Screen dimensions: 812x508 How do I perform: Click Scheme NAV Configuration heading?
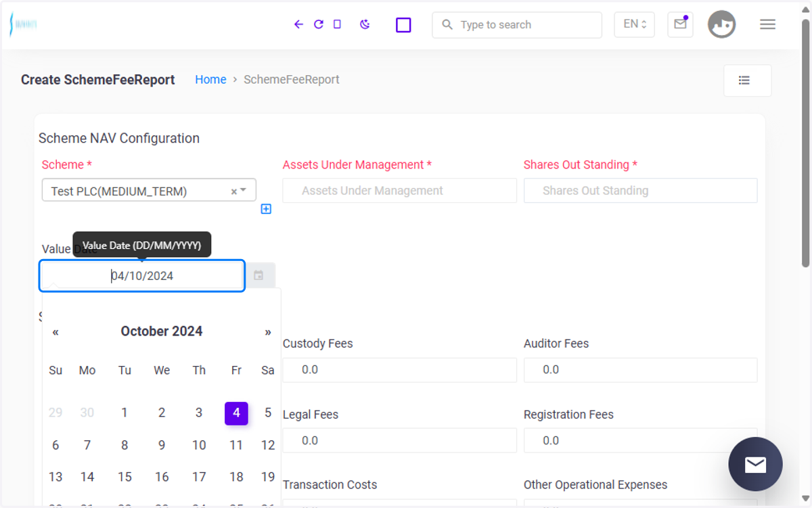click(119, 139)
